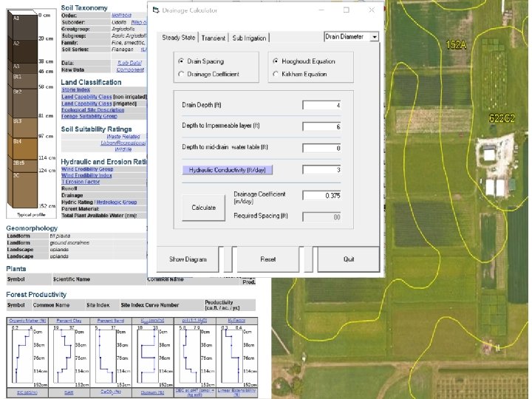Open the Organic Matter (%) link
532x399 pixels.
tap(27, 321)
